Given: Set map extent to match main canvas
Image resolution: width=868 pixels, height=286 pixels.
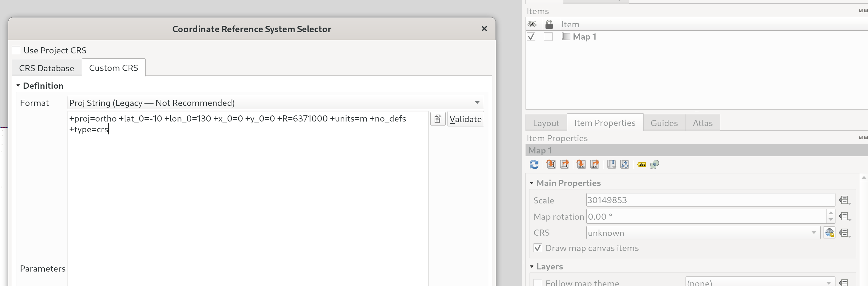Looking at the screenshot, I should [551, 164].
